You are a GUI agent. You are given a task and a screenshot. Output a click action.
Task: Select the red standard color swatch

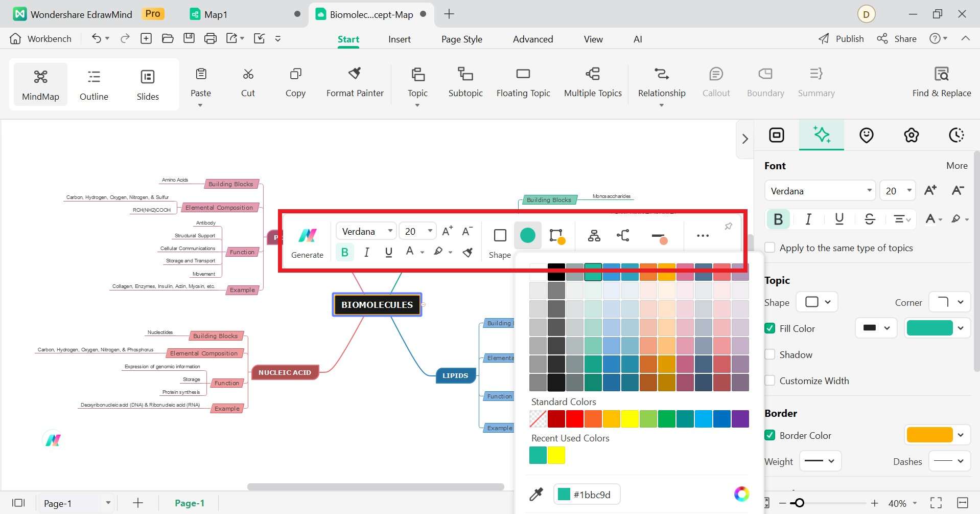tap(575, 419)
